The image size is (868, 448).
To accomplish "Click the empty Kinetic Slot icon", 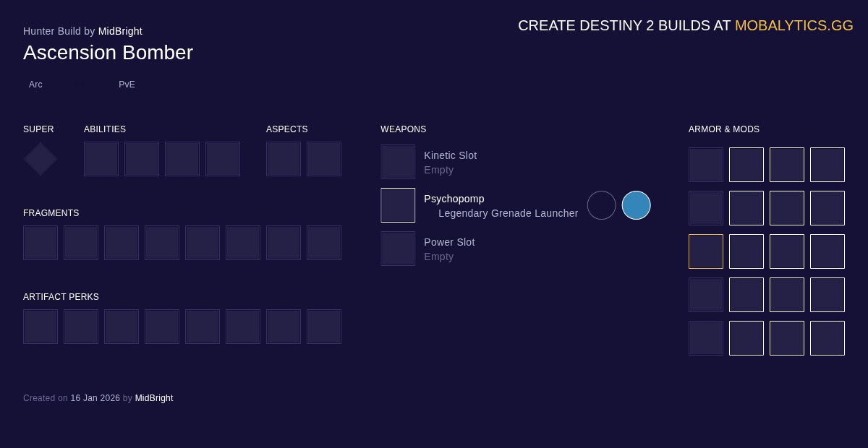I will tap(398, 162).
